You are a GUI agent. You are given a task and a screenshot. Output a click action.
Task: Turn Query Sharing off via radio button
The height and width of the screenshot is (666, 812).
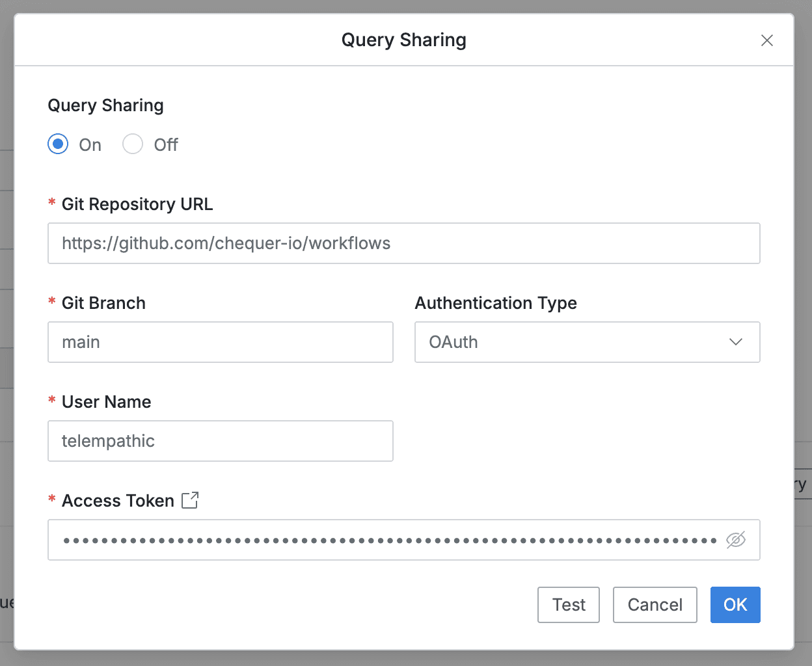tap(133, 144)
